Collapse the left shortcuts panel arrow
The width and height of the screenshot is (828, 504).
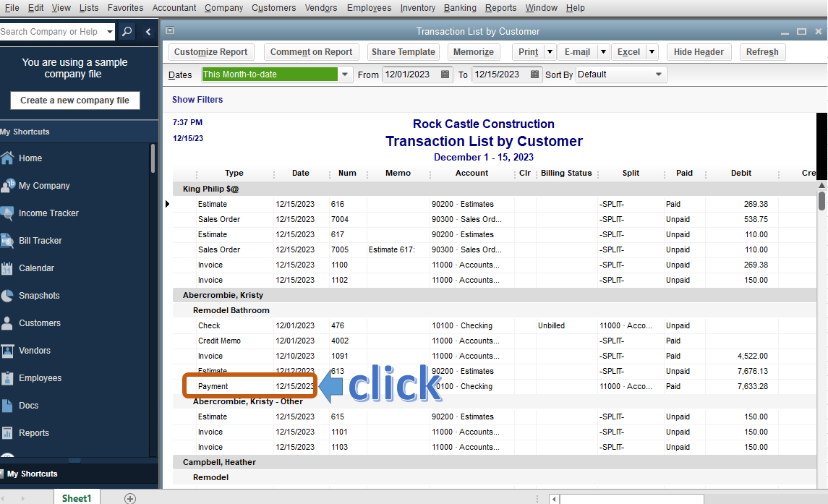click(x=148, y=32)
